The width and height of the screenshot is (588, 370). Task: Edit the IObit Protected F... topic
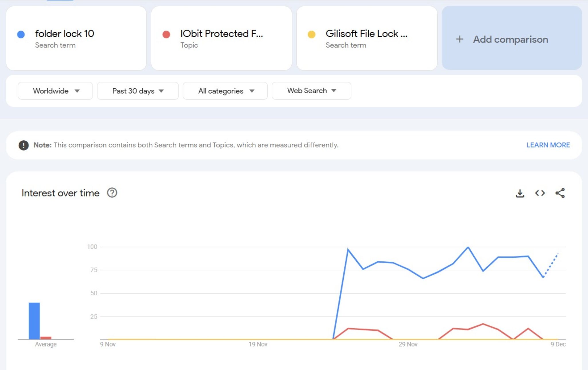point(221,38)
